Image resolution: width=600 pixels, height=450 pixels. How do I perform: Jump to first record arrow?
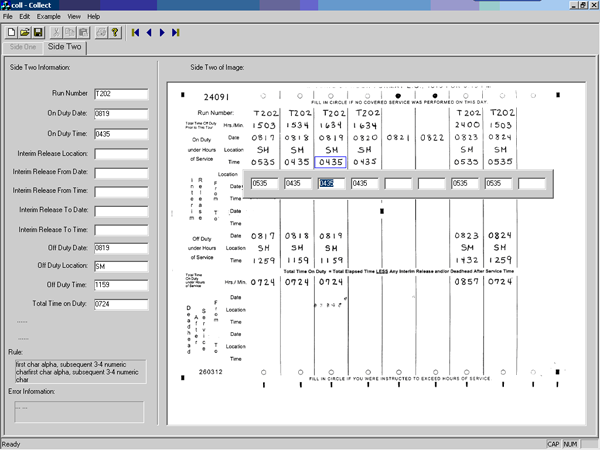135,33
